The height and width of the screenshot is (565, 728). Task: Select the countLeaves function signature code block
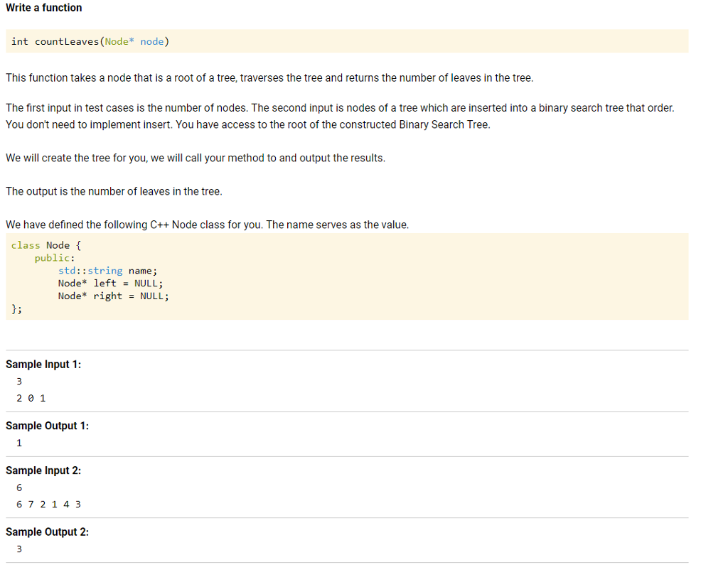tap(90, 41)
